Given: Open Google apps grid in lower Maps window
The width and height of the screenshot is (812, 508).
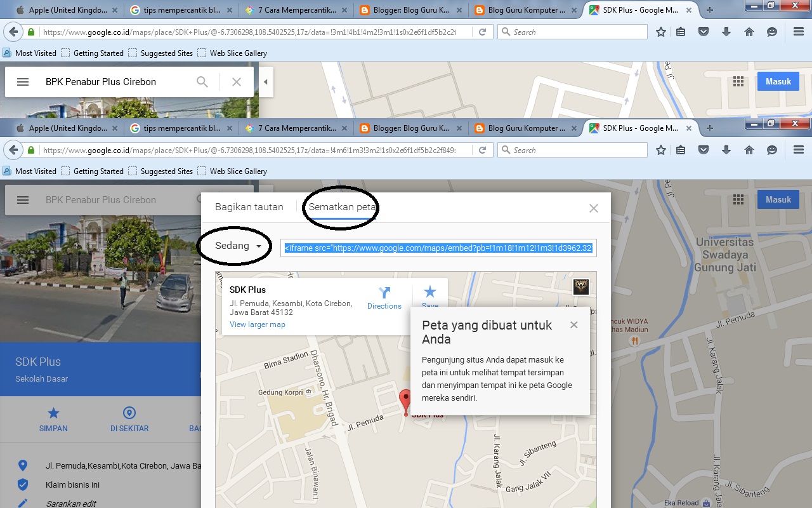Looking at the screenshot, I should click(738, 199).
